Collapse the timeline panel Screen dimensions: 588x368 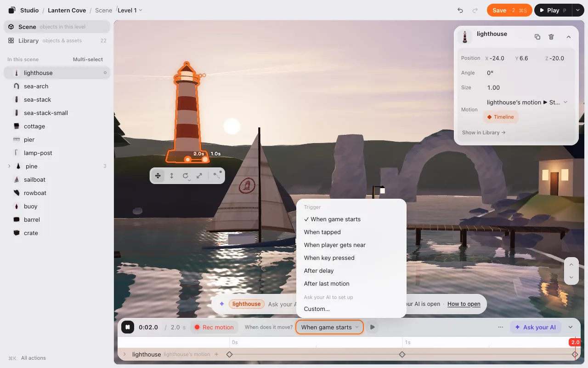pyautogui.click(x=571, y=327)
